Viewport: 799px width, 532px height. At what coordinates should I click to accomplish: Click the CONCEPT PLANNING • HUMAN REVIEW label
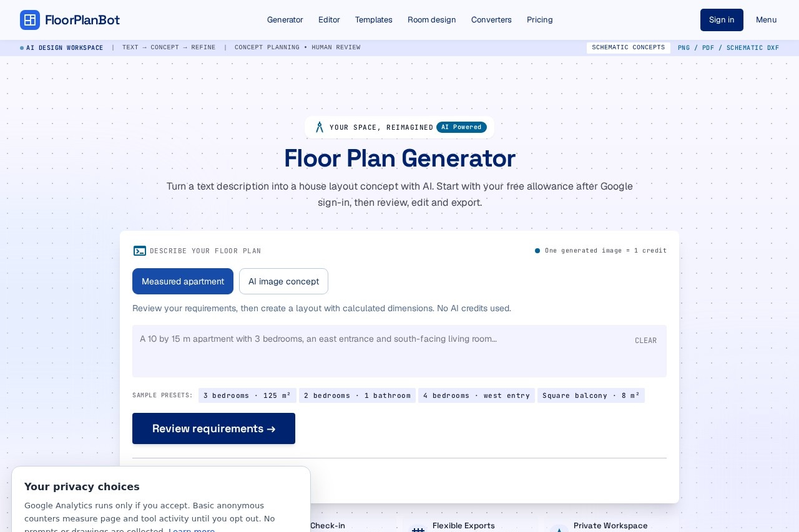[297, 47]
